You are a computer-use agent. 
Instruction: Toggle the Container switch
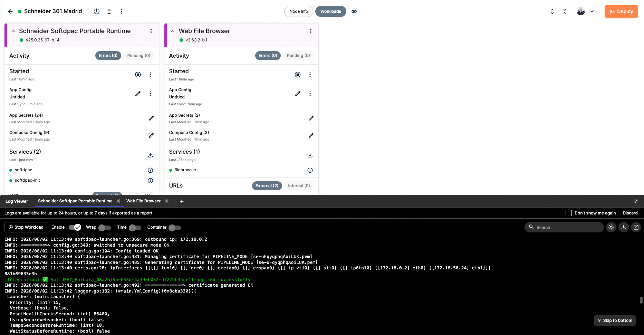(x=175, y=228)
